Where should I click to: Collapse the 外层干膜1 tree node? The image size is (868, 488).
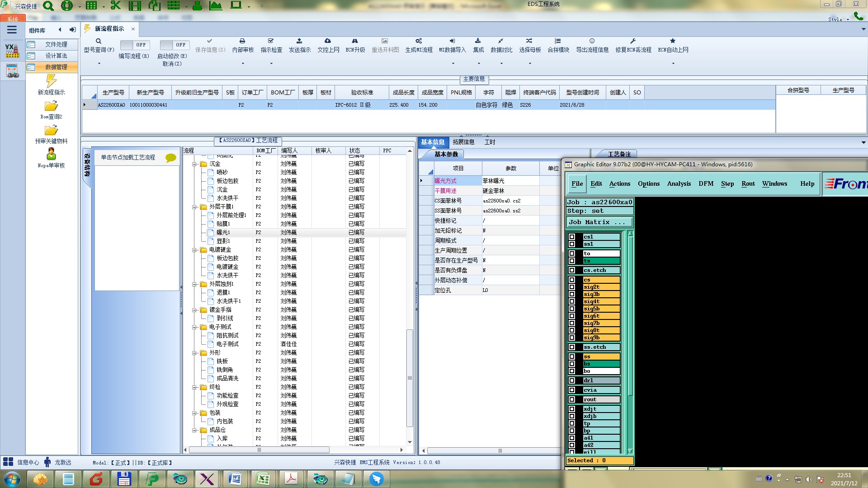pos(194,207)
